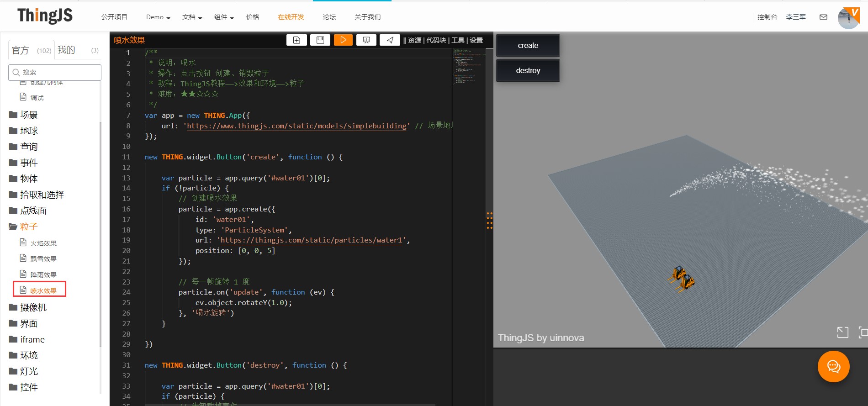The image size is (868, 406).
Task: Run the code with orange play button
Action: coord(343,40)
